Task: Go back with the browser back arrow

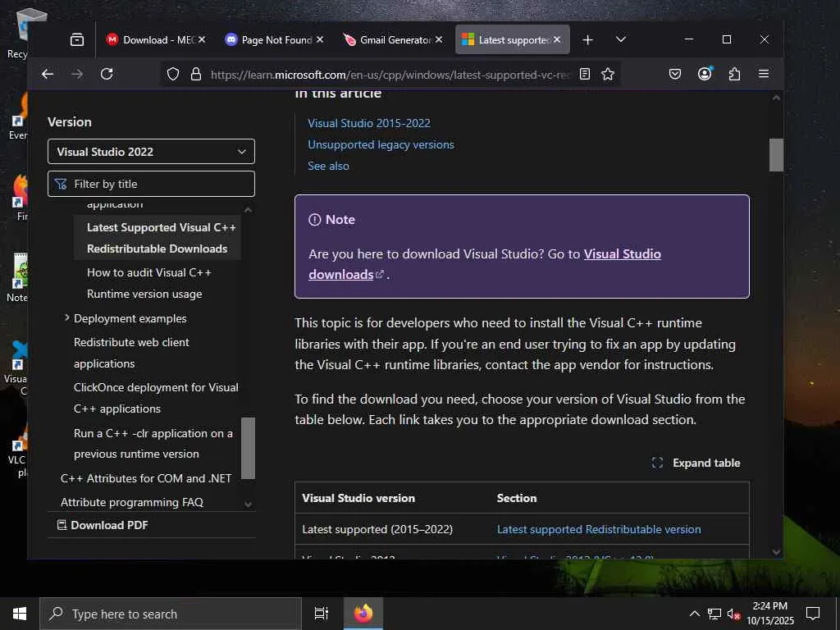Action: tap(48, 74)
